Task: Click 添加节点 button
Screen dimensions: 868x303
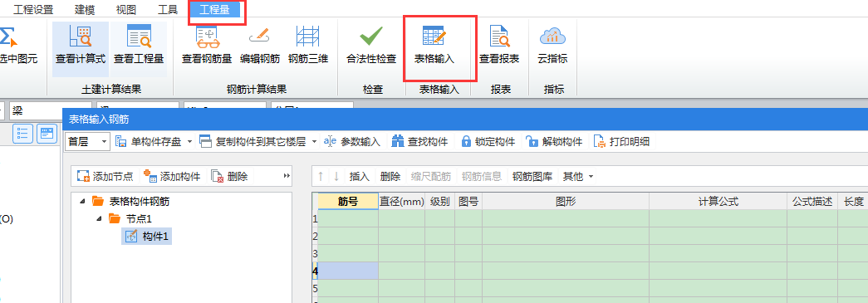Action: [x=105, y=176]
